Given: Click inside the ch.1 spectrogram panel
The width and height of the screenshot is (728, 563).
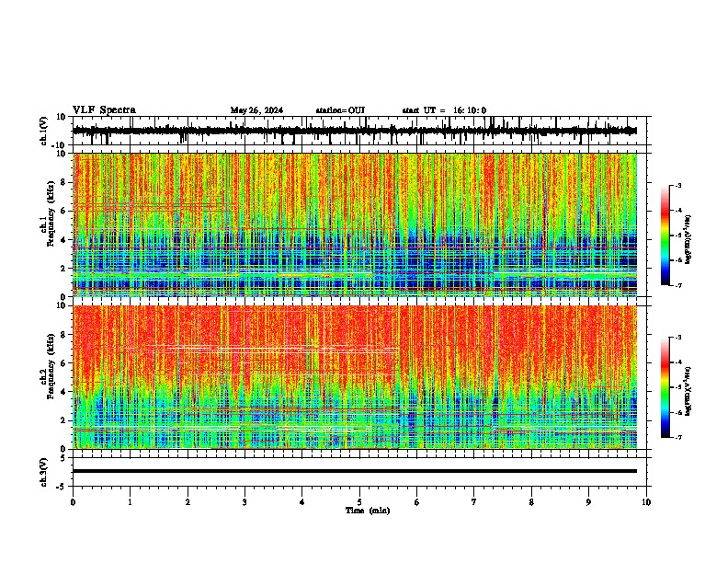Looking at the screenshot, I should tap(355, 224).
